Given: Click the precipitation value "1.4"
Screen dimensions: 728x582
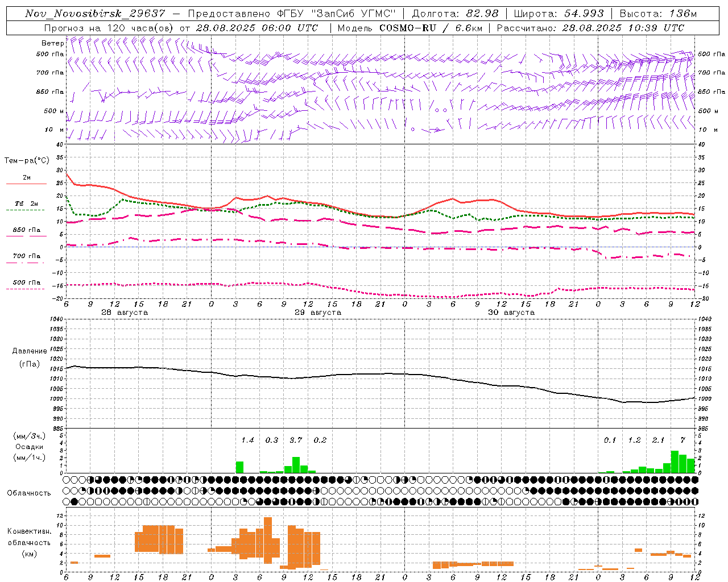Looking at the screenshot, I should 247,440.
